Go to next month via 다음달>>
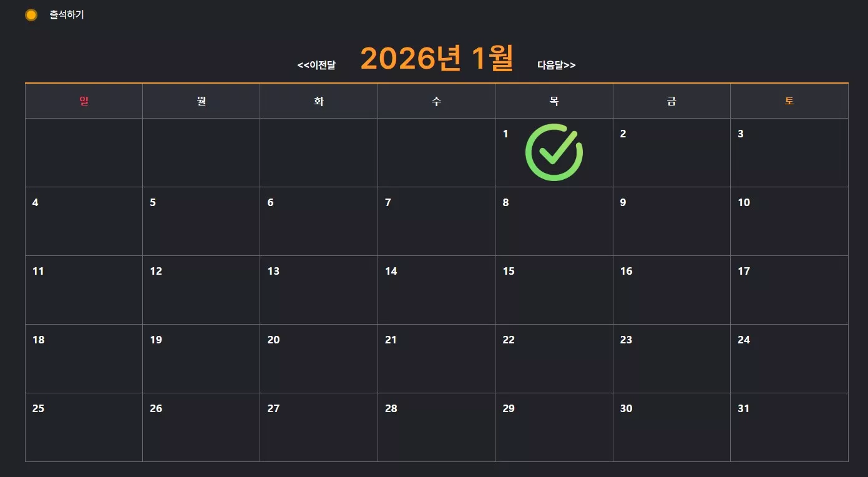This screenshot has width=868, height=477. 557,65
